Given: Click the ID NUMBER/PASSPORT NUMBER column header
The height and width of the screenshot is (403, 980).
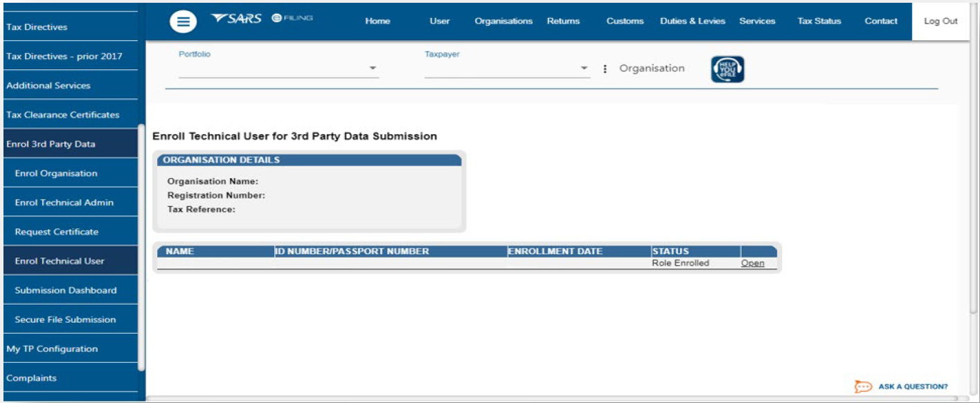Looking at the screenshot, I should point(352,251).
